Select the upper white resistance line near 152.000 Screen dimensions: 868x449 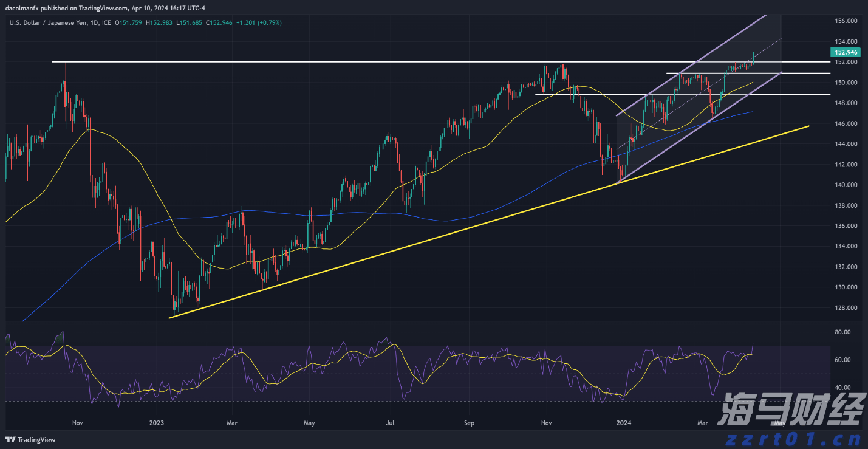[304, 61]
